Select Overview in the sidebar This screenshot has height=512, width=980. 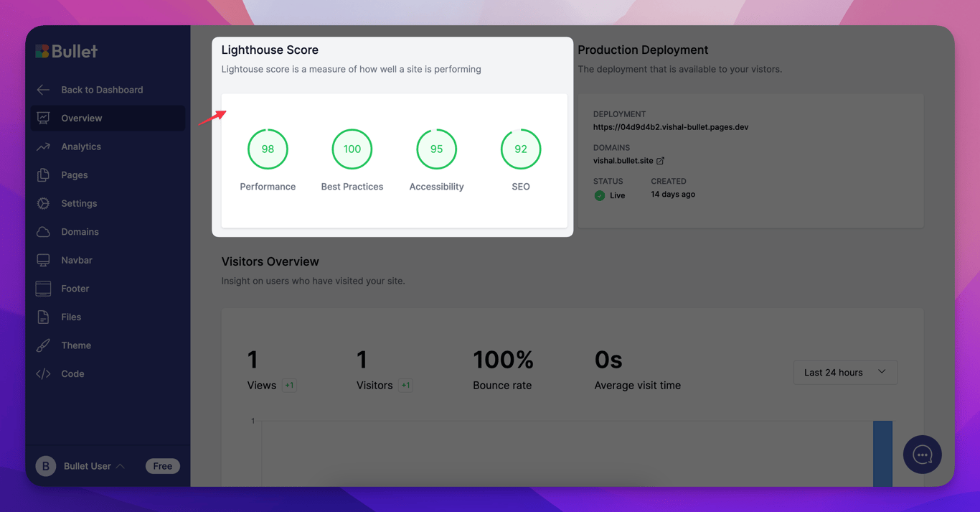point(108,118)
